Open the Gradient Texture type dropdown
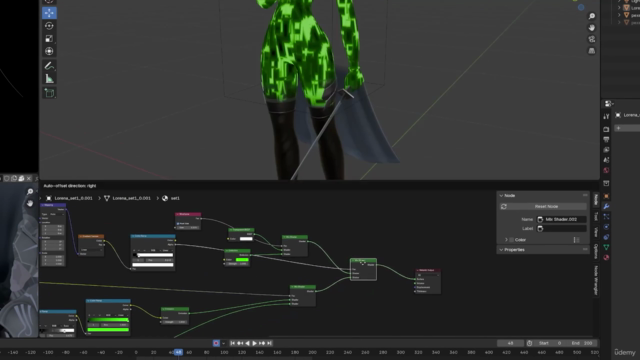Image resolution: width=640 pixels, height=360 pixels. coord(91,249)
